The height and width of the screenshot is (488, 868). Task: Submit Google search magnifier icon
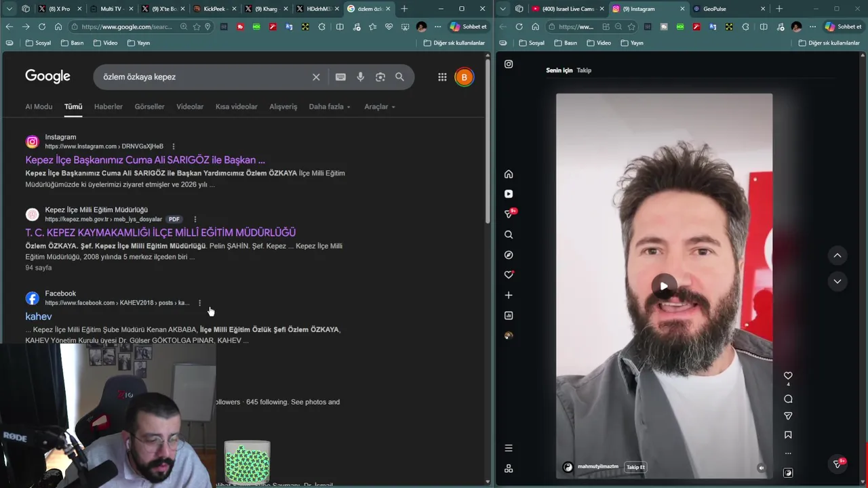coord(399,77)
